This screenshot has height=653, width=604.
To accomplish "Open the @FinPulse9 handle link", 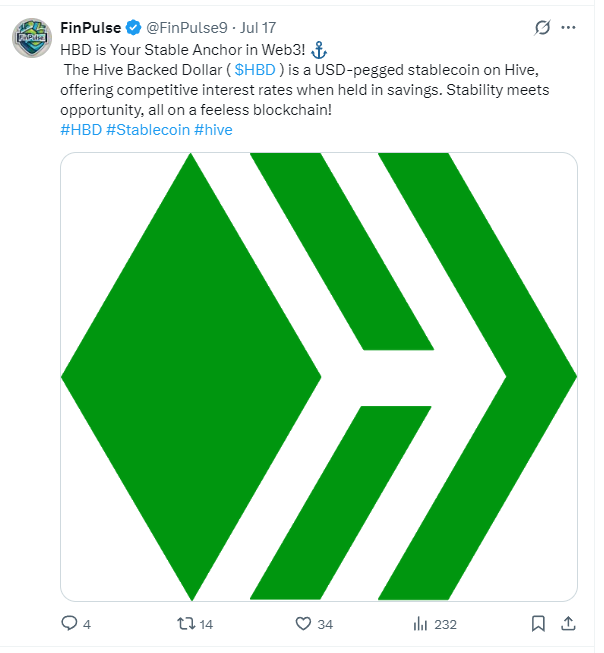I will [187, 28].
